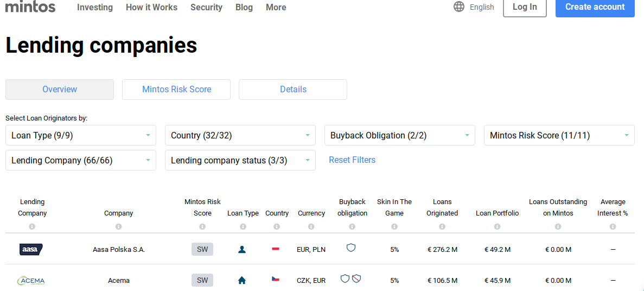This screenshot has width=644, height=291.
Task: Click € 45.9 M loan portfolio value
Action: 498,281
